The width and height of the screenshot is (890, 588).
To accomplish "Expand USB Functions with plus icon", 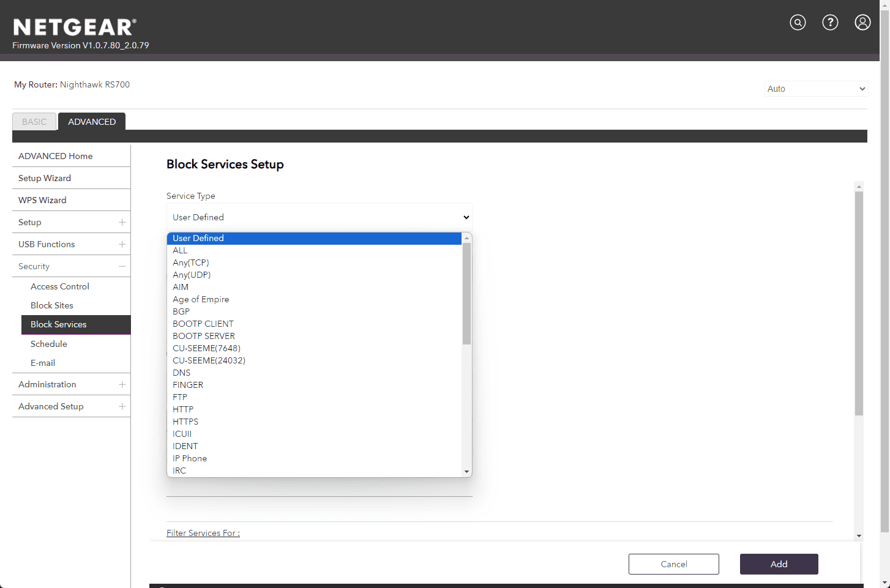I will click(122, 244).
